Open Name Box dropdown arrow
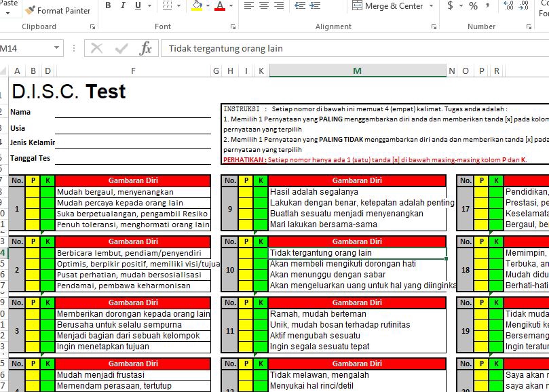The width and height of the screenshot is (549, 392). 56,48
